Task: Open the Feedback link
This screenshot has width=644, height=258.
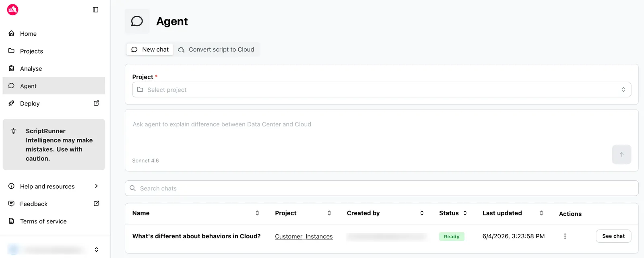Action: [54, 204]
